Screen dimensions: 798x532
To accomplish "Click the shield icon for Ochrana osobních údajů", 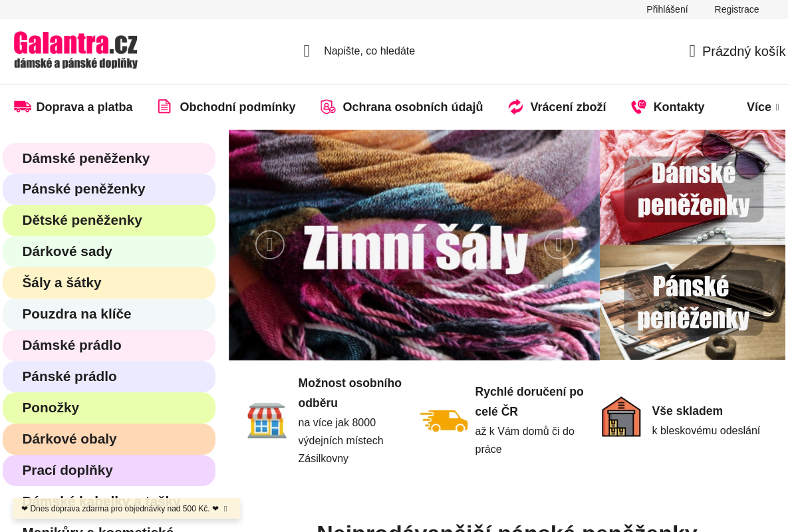I will click(x=327, y=106).
